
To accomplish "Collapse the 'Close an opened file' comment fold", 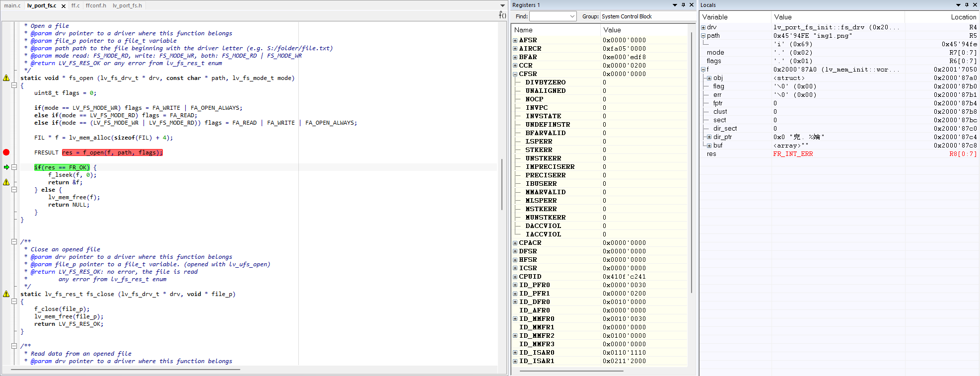I will click(x=14, y=242).
